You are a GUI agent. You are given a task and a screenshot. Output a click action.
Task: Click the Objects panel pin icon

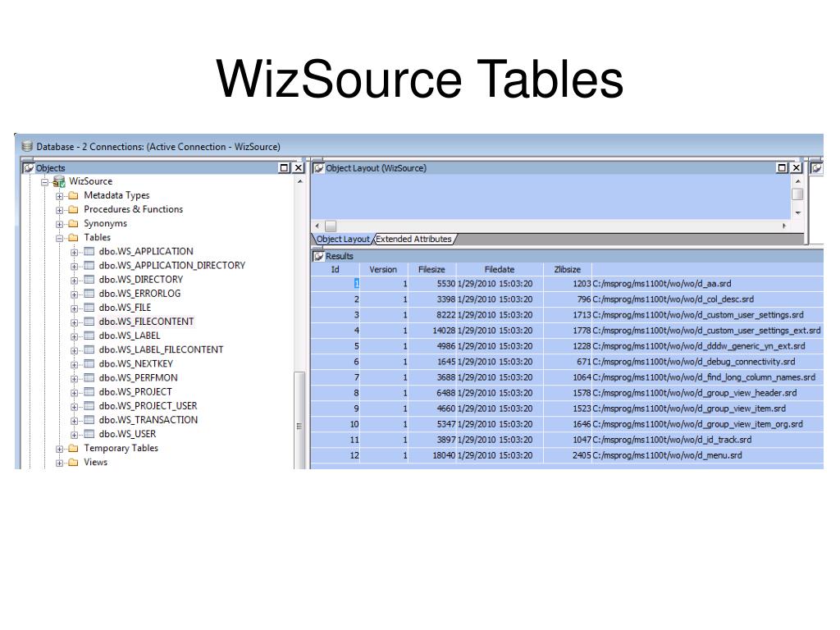tap(29, 168)
